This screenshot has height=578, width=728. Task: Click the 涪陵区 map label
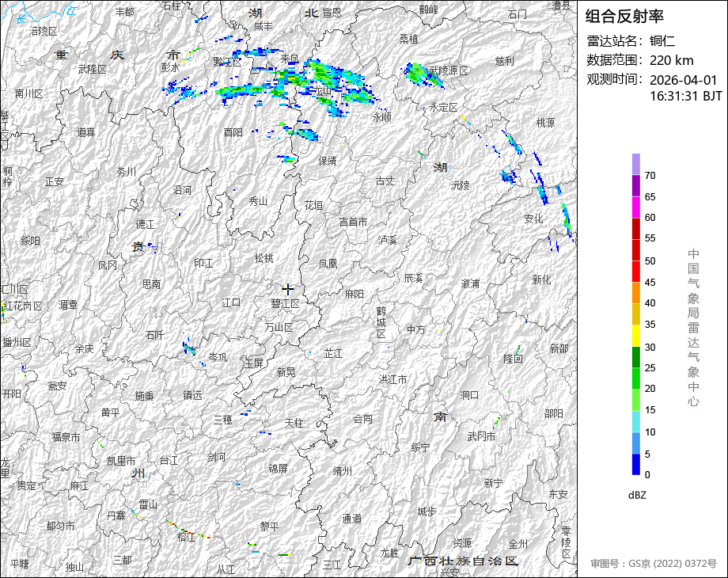click(44, 31)
